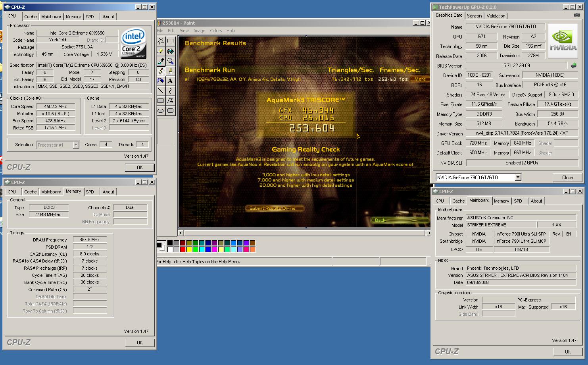
Task: Click the save BIOS chip icon in GPU-Z
Action: click(x=574, y=65)
